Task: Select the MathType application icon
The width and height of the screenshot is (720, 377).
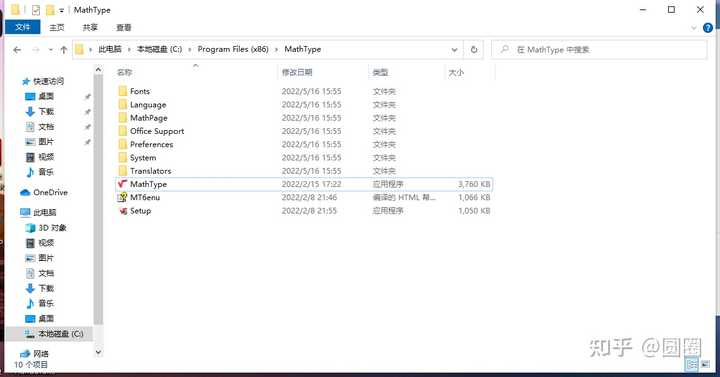Action: [123, 184]
